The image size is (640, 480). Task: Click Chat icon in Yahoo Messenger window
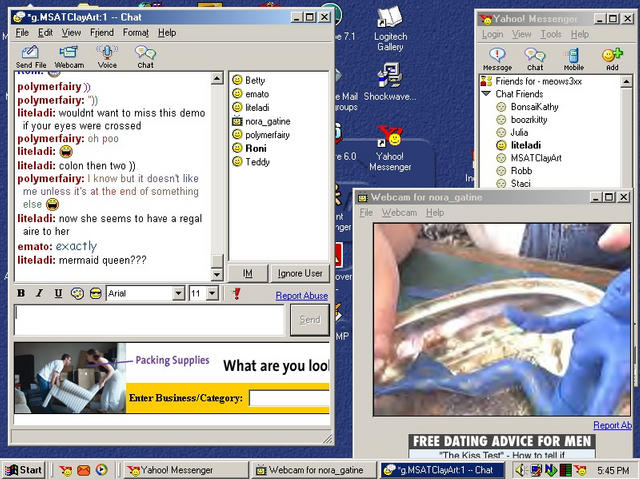535,59
